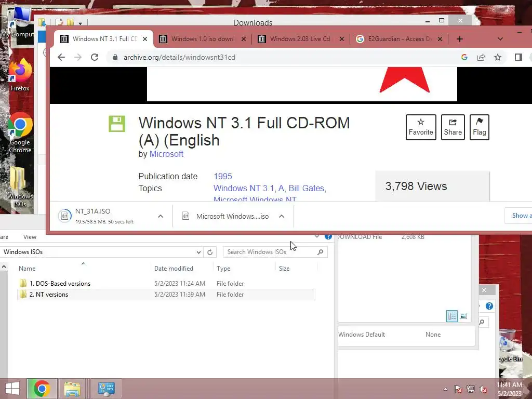The image size is (532, 399).
Task: Click Control Panel taskbar icon
Action: click(x=106, y=389)
